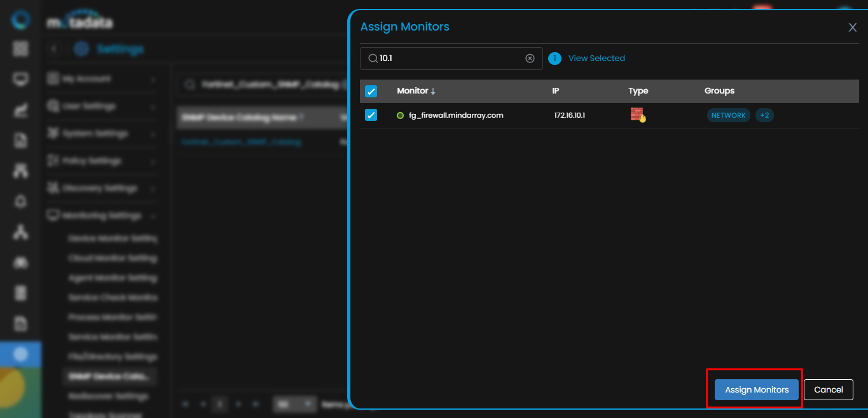Click the NETWORK group tag
Screen dimensions: 868x418
point(729,115)
